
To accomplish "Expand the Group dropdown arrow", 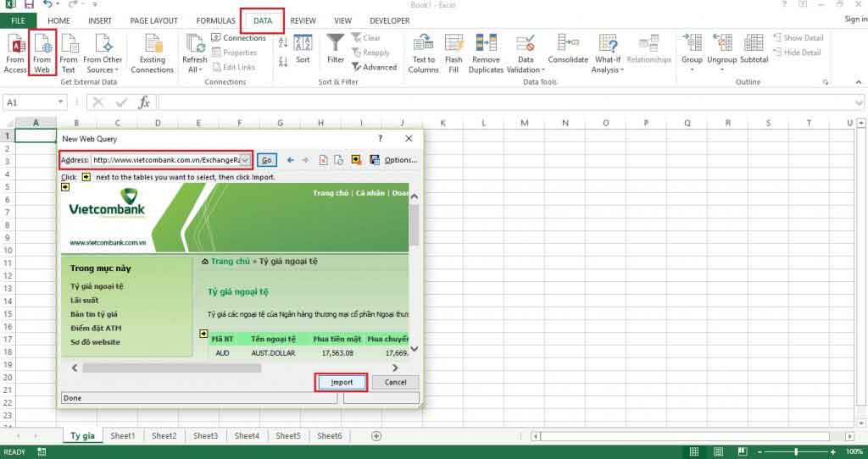I will tap(692, 70).
